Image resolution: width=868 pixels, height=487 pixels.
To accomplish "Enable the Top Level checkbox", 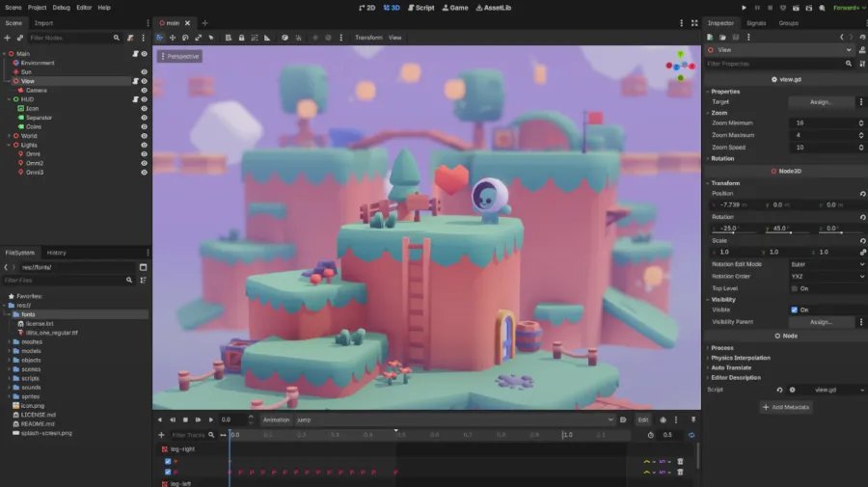I will click(794, 288).
